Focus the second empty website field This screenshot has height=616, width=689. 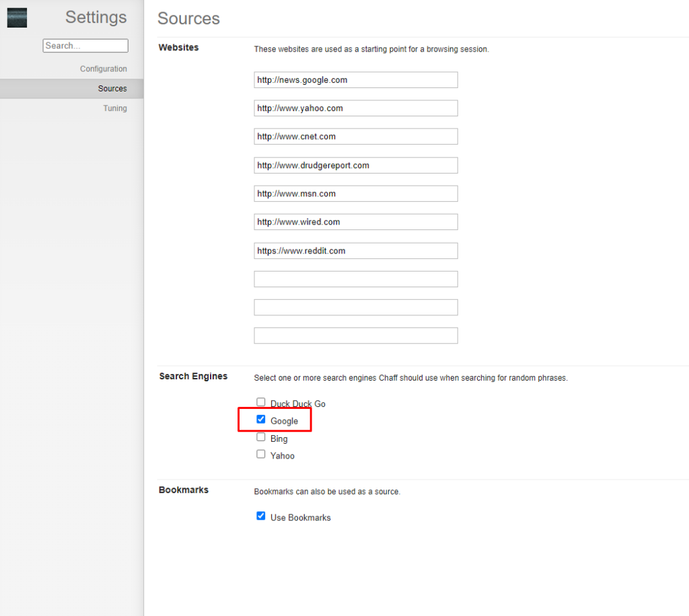355,307
